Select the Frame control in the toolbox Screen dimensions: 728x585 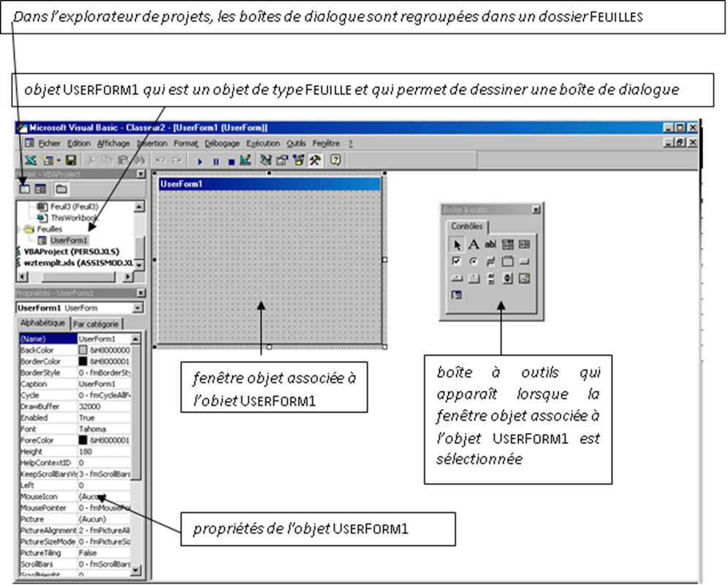[507, 261]
